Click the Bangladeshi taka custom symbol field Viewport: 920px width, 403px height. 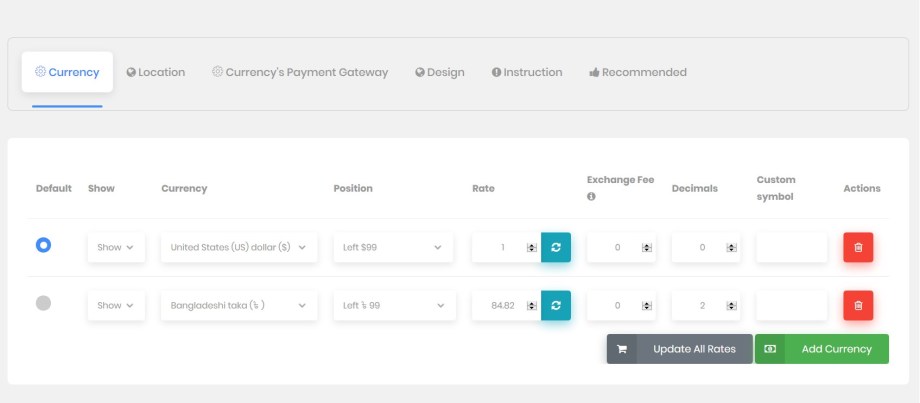(792, 305)
